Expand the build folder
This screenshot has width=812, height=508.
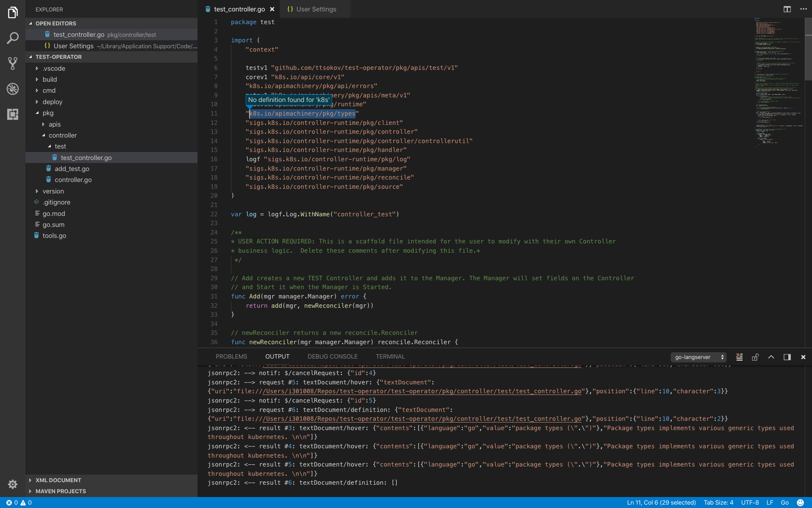pyautogui.click(x=37, y=79)
